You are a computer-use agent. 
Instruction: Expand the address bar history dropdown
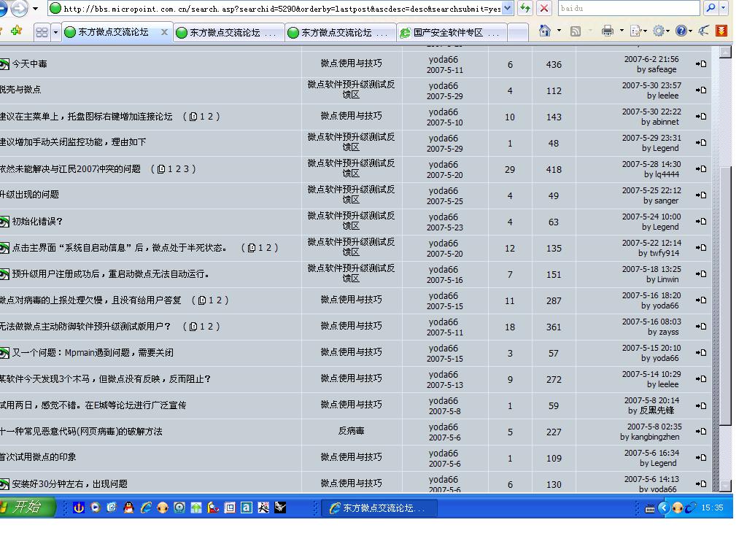508,9
